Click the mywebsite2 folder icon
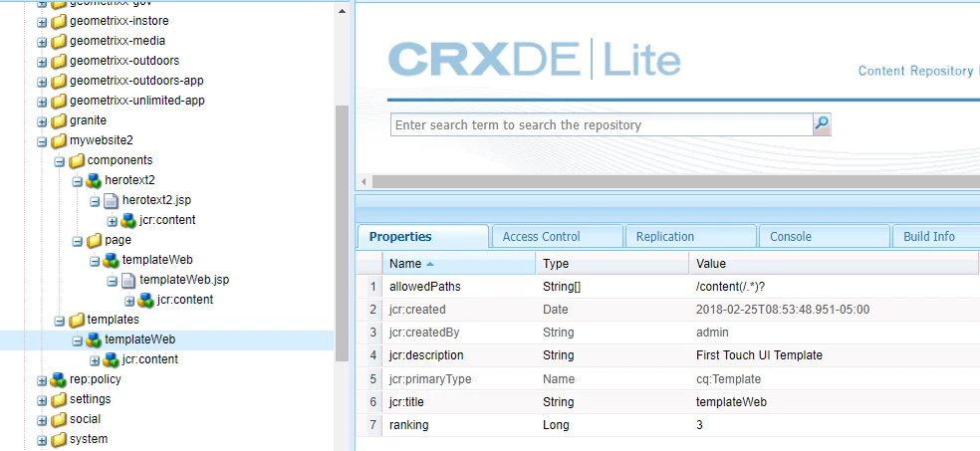Viewport: 980px width, 451px height. click(x=59, y=140)
